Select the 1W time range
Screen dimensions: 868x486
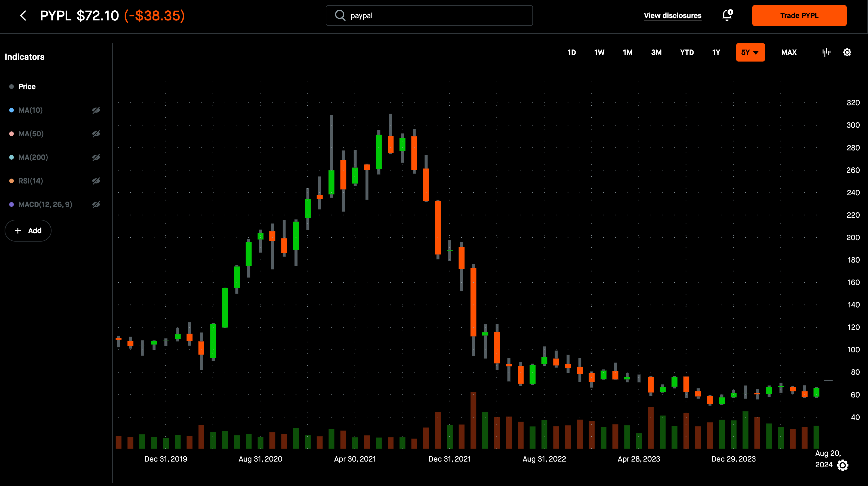(x=599, y=52)
